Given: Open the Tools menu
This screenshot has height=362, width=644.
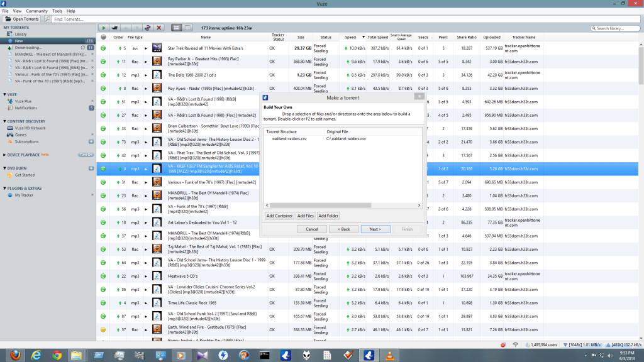Looking at the screenshot, I should click(x=57, y=11).
